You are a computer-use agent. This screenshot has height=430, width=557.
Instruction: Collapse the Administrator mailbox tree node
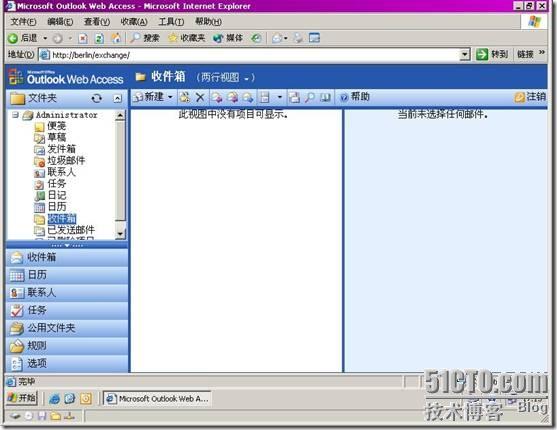coord(15,115)
